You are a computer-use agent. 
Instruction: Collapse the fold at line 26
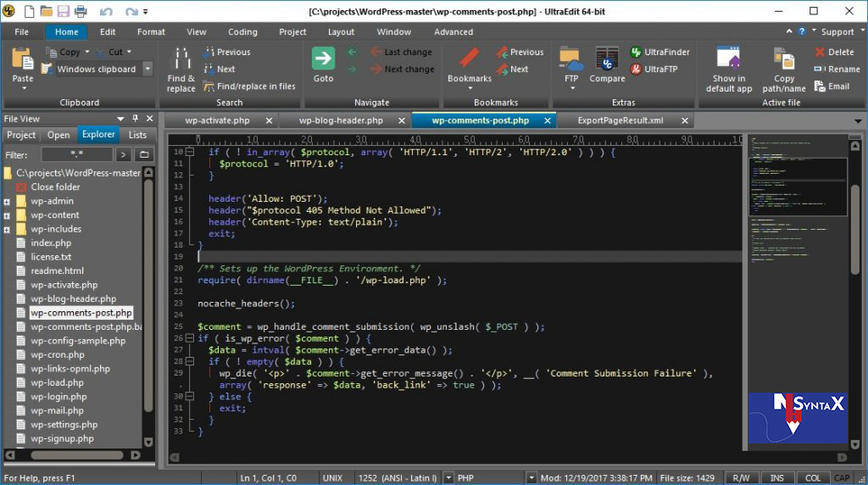coord(190,337)
